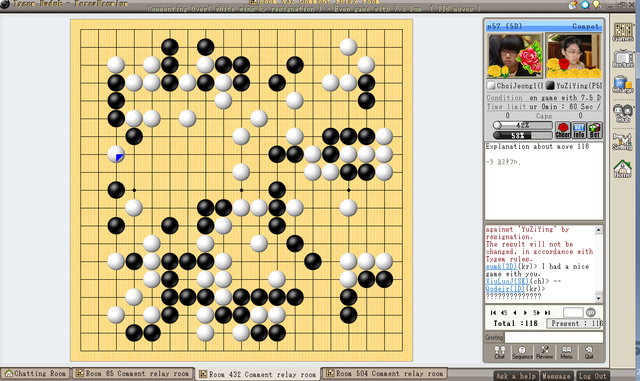Image resolution: width=640 pixels, height=381 pixels.
Task: Jump to last move
Action: click(x=547, y=312)
